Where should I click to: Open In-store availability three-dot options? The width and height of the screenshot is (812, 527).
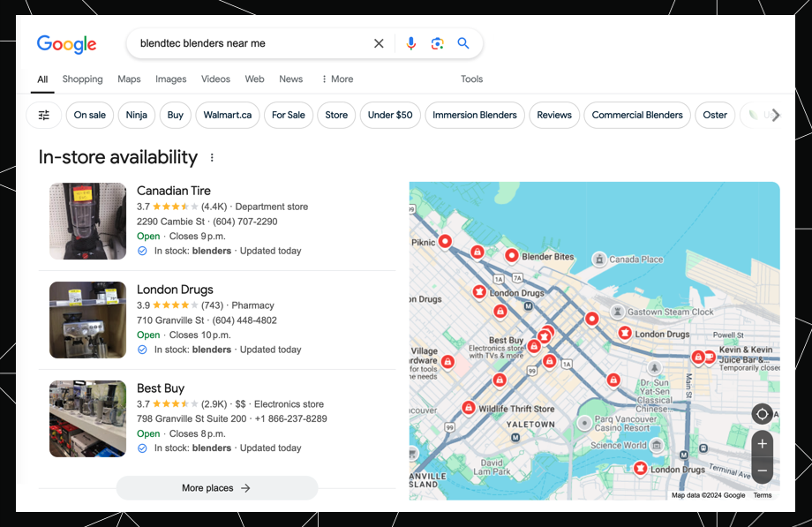coord(212,158)
